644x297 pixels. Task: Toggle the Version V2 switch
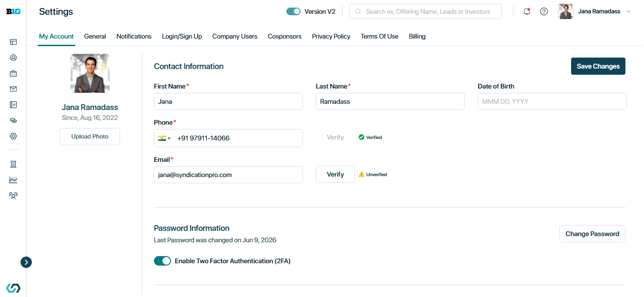(293, 11)
